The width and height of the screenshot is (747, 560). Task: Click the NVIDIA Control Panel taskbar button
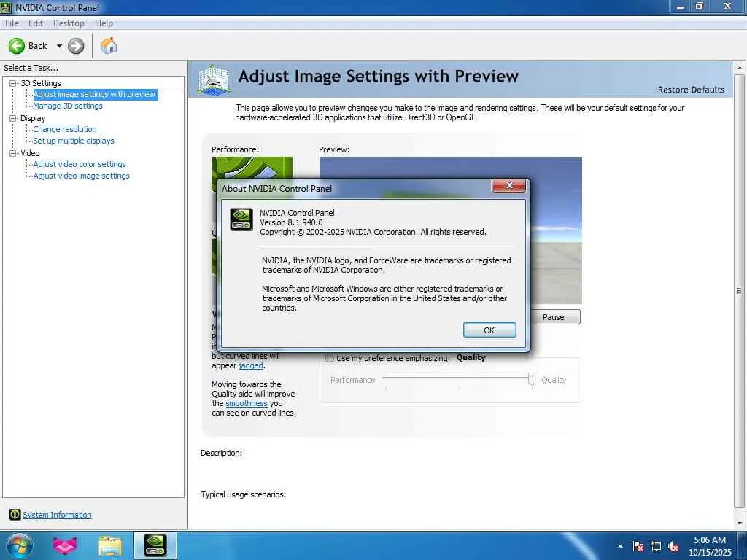point(155,545)
